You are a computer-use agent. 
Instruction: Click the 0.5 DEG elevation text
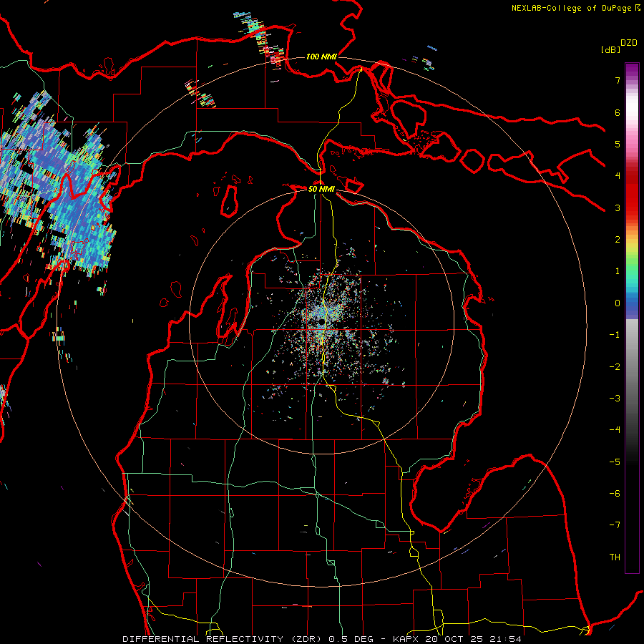tap(351, 639)
